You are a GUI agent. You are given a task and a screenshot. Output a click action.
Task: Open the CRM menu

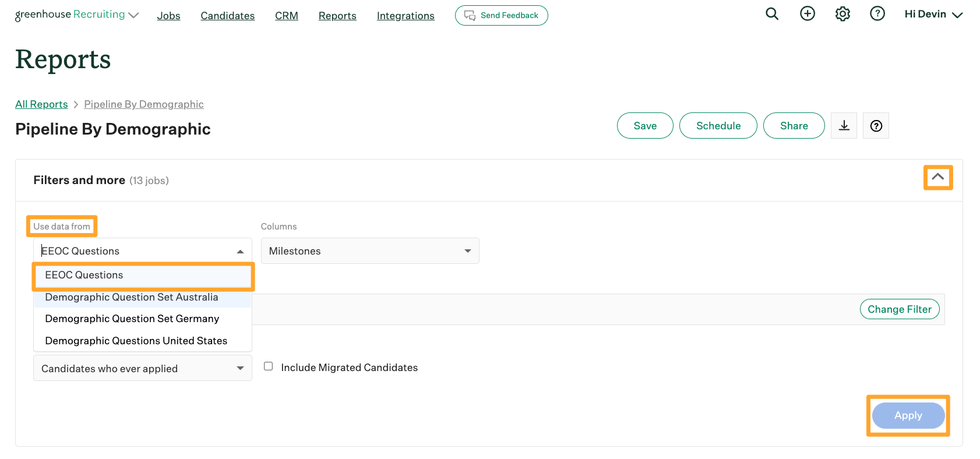click(x=287, y=16)
